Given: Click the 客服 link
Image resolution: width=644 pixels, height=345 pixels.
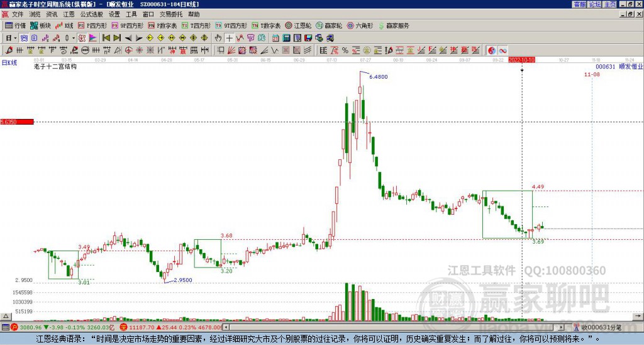Looking at the screenshot, I should (579, 4).
